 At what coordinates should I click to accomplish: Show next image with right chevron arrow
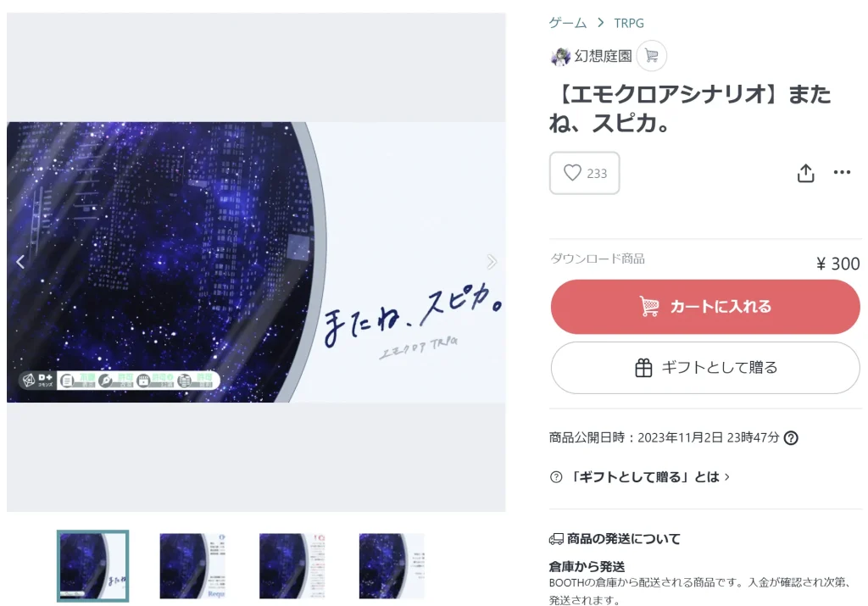(x=491, y=262)
